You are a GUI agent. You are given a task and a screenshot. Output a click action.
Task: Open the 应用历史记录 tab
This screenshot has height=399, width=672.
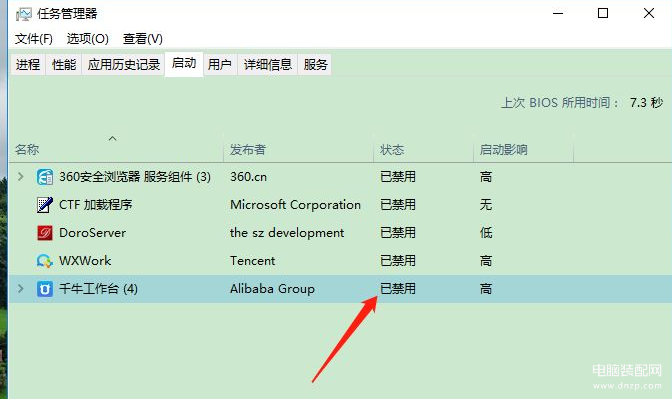(x=123, y=64)
